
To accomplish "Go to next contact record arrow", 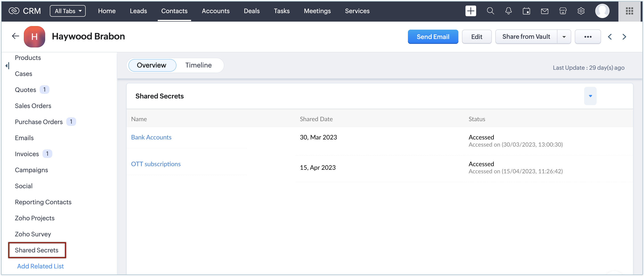I will click(x=624, y=37).
